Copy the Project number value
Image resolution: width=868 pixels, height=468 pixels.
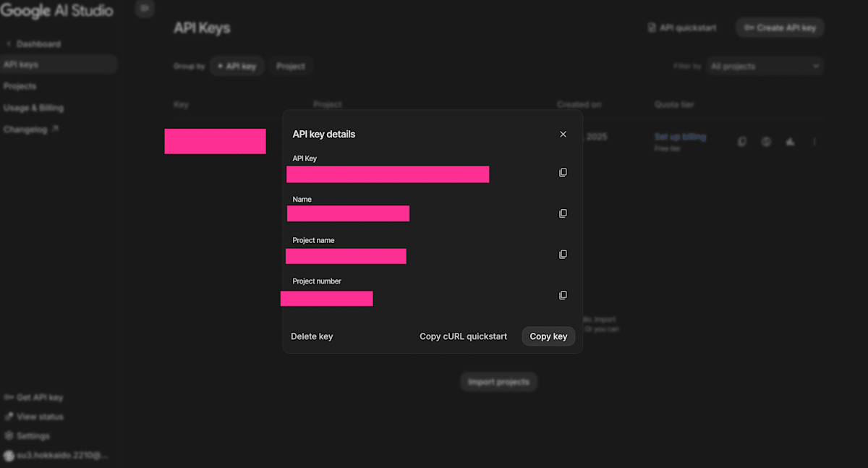pos(563,295)
